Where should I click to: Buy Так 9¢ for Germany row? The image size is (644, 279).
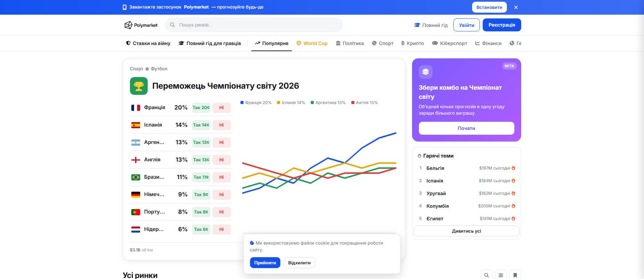click(x=201, y=195)
